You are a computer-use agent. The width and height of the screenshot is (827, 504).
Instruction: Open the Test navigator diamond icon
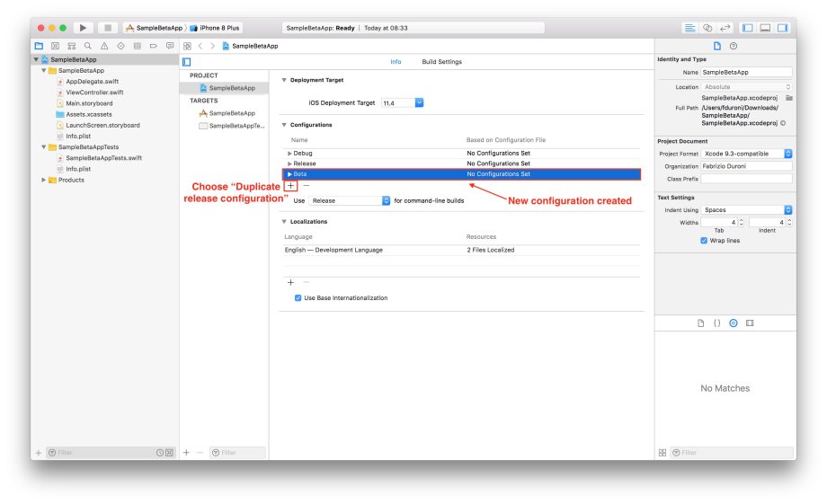120,46
